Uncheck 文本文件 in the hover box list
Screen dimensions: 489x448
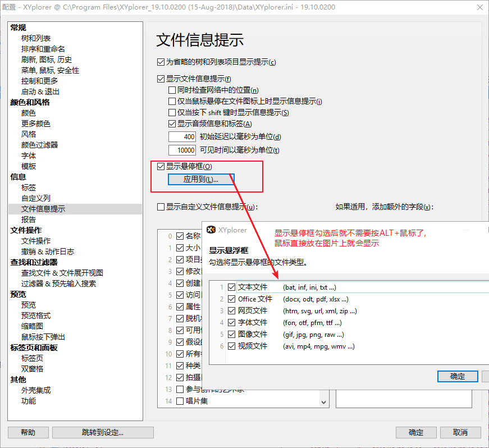[231, 287]
